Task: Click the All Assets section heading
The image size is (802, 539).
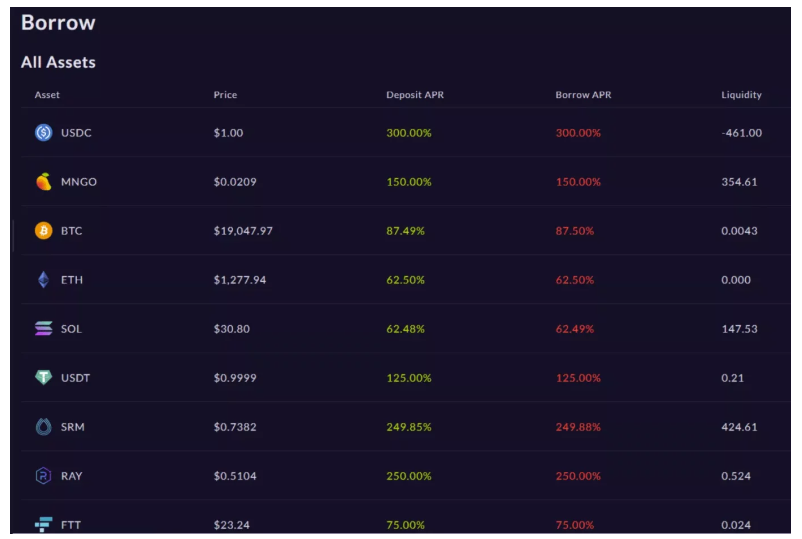Action: pos(58,62)
